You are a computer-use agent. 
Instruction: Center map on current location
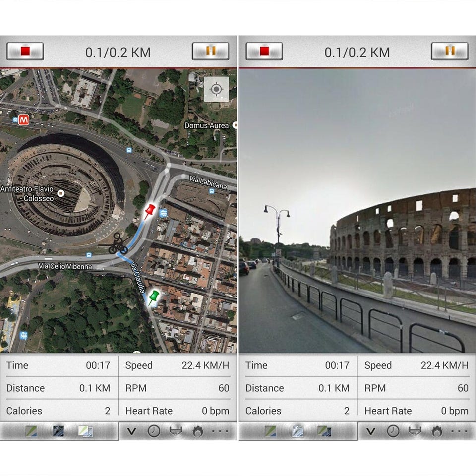point(217,89)
